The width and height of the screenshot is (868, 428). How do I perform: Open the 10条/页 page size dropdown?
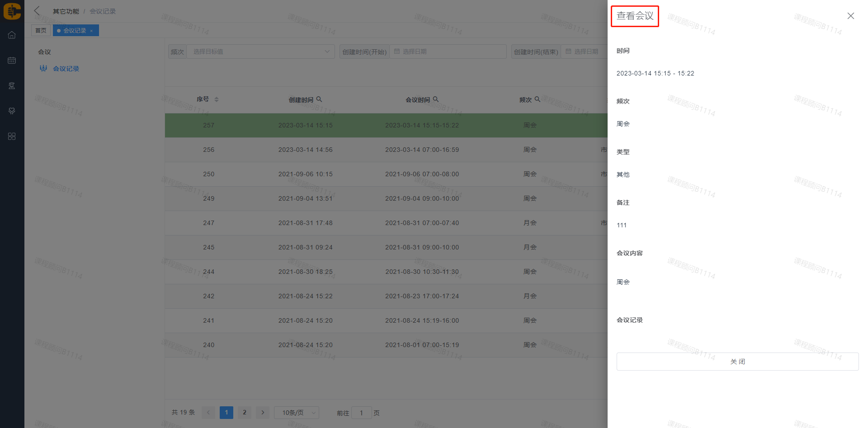coord(296,413)
